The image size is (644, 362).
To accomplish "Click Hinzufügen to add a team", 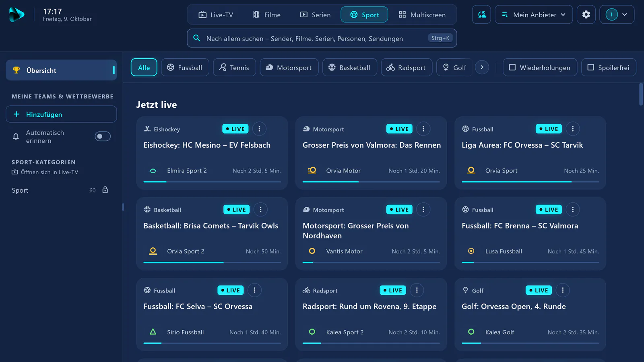I will (61, 114).
